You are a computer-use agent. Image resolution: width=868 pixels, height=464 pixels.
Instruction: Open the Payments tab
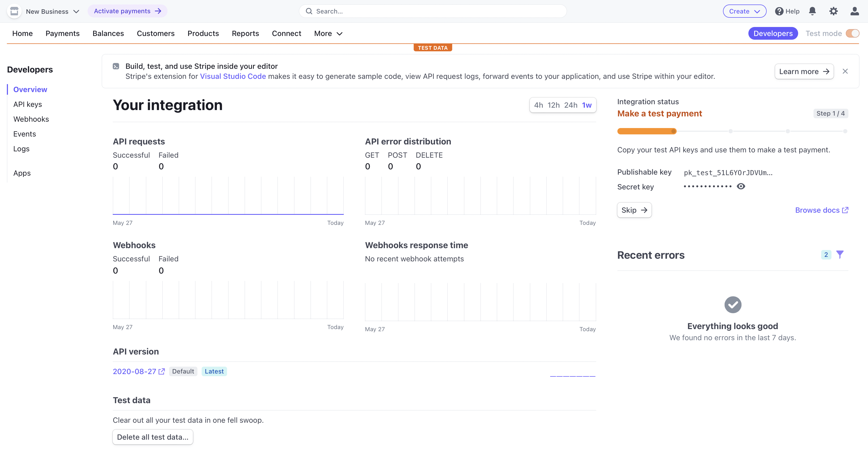click(62, 33)
